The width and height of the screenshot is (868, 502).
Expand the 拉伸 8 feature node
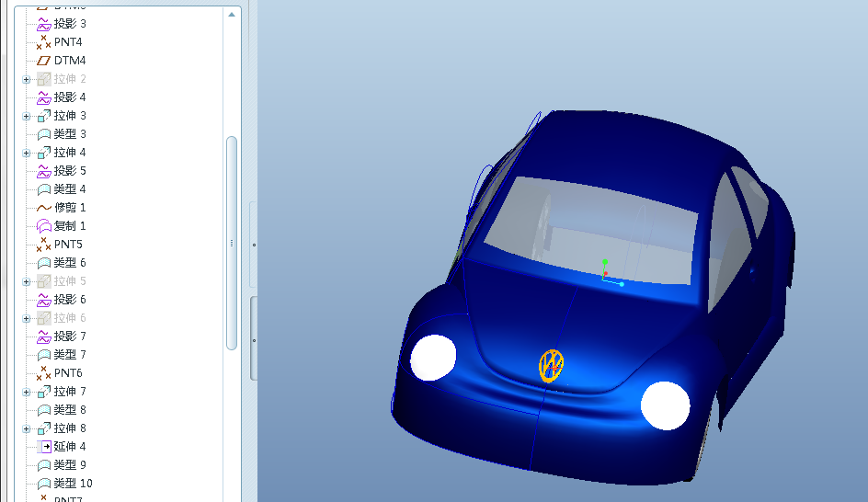[x=26, y=429]
